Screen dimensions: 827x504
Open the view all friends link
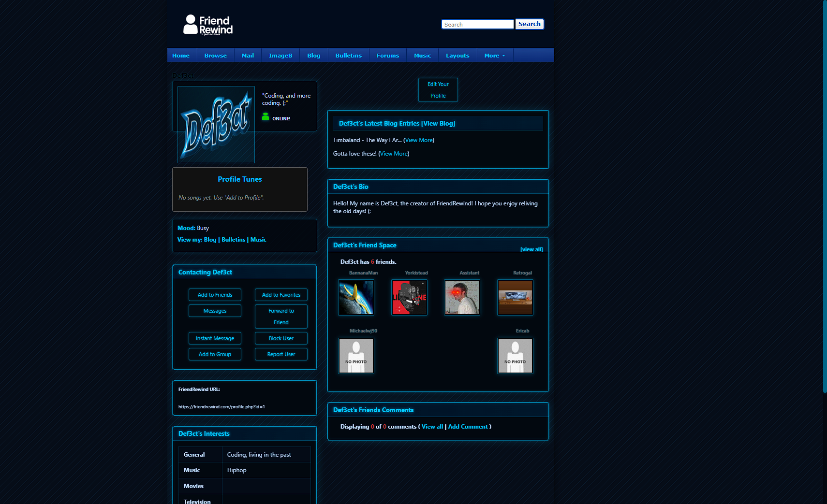click(x=531, y=249)
